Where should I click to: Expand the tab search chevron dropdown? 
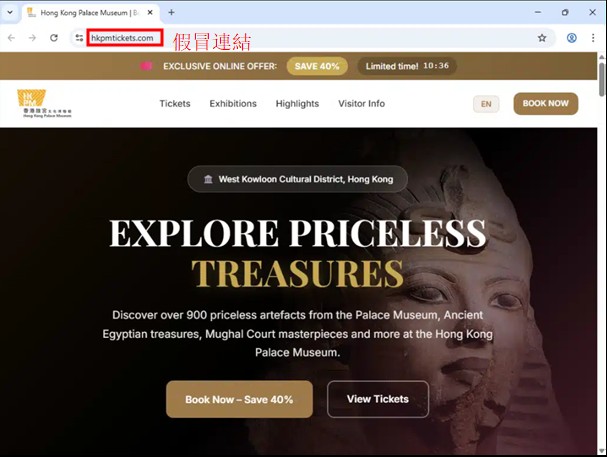[10, 12]
